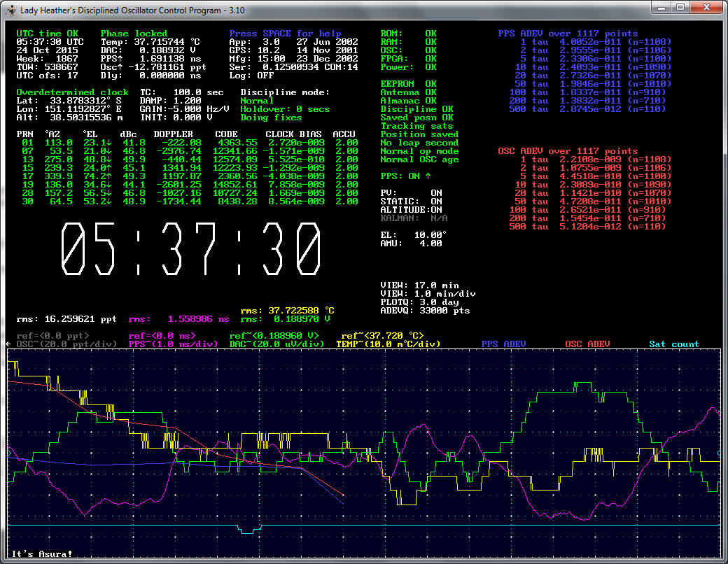Toggle the STATIC filter ON setting
This screenshot has width=728, height=564.
point(436,202)
